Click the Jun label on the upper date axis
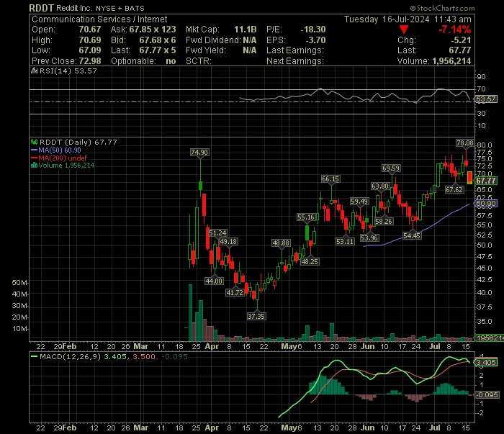 click(367, 347)
